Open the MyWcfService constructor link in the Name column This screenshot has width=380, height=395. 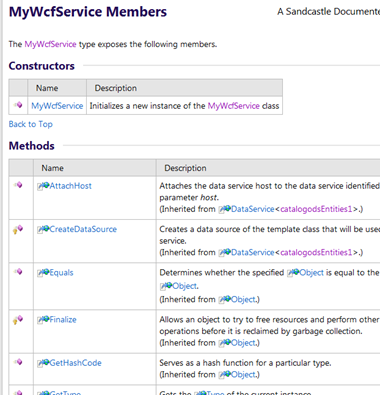point(57,106)
